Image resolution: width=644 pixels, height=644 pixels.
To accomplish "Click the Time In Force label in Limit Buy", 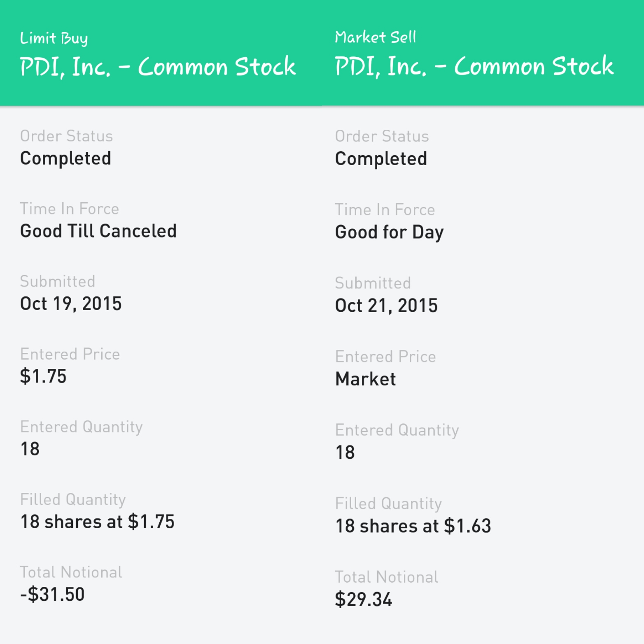I will coord(70,209).
